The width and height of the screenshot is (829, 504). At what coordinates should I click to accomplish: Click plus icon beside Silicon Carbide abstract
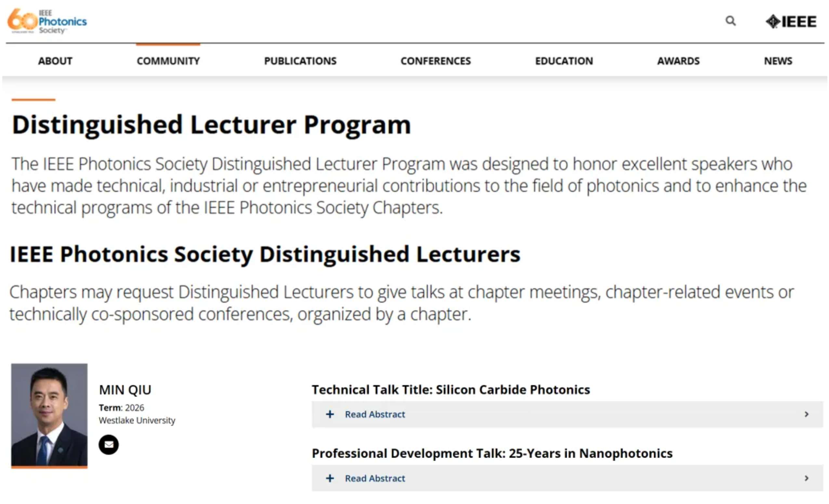click(330, 414)
